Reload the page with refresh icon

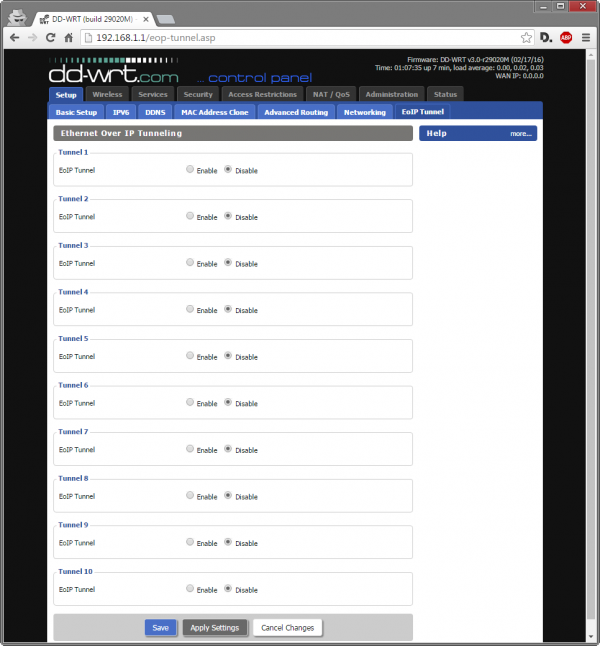coord(51,37)
